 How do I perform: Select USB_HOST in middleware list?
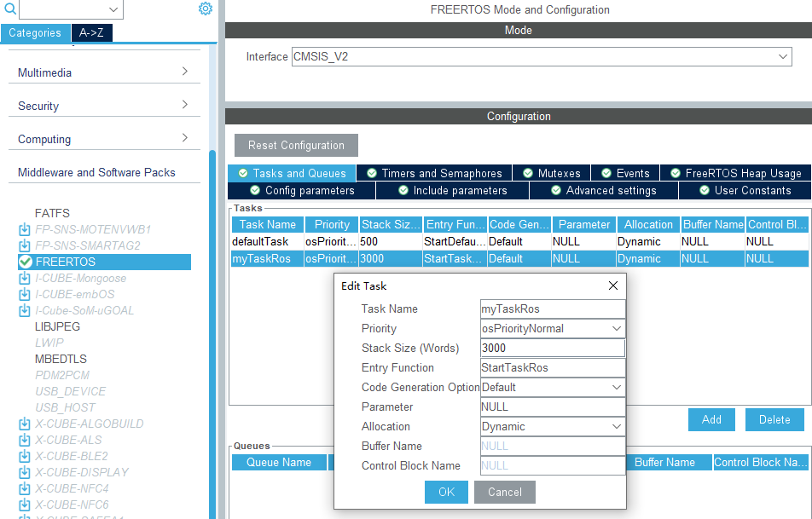coord(65,407)
